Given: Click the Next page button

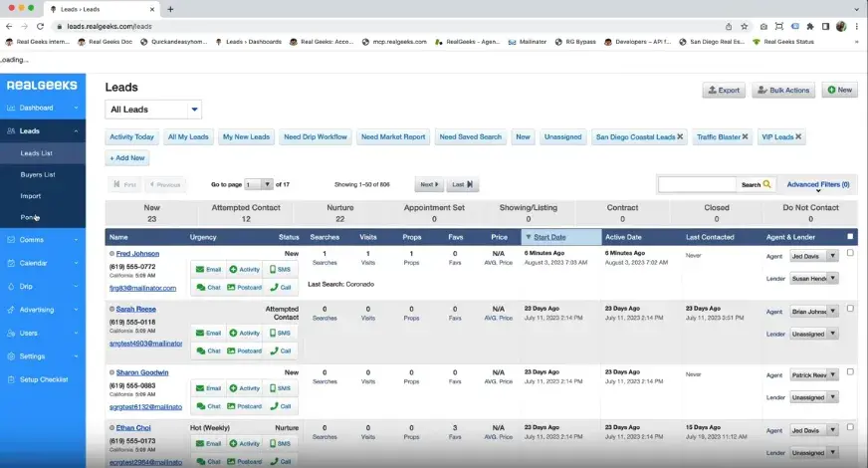Looking at the screenshot, I should tap(429, 184).
